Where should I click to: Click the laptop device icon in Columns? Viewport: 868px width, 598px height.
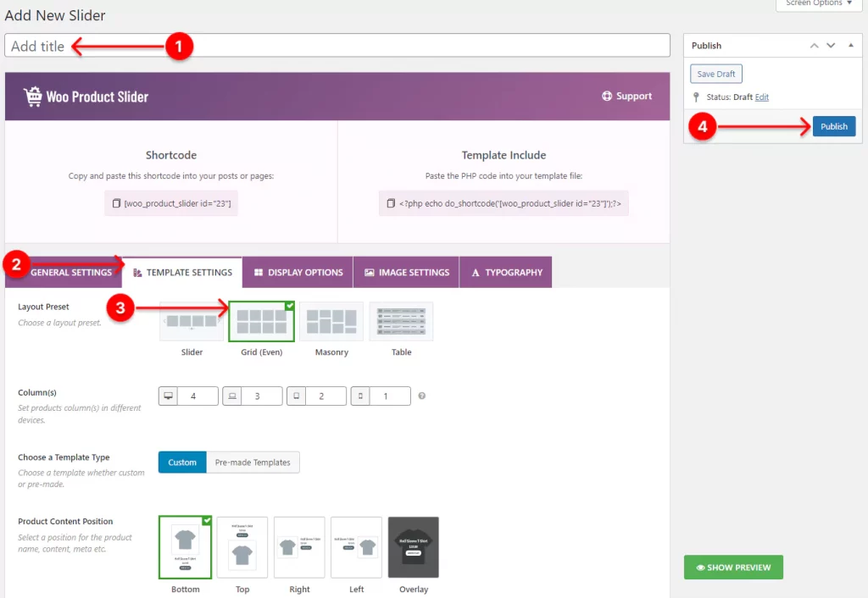(x=232, y=396)
